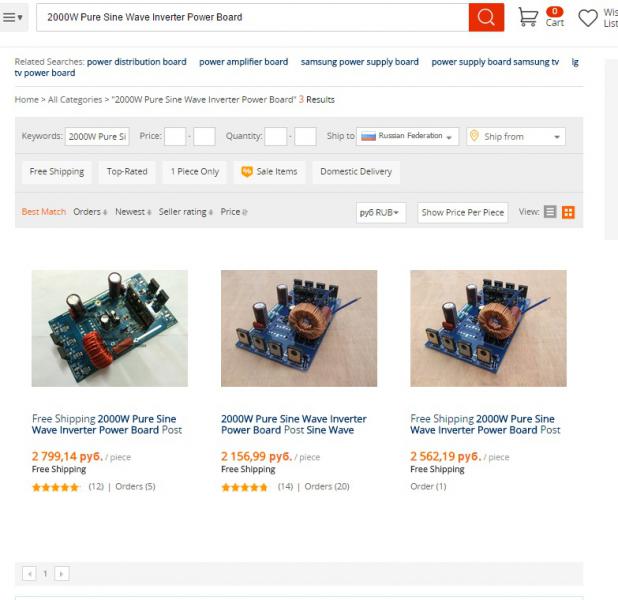Open the wish list heart icon
Viewport: 618px width, 600px height.
point(588,18)
